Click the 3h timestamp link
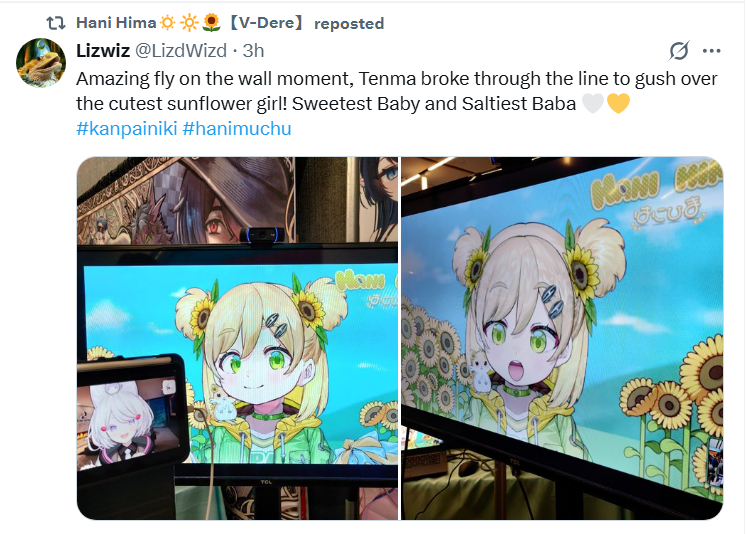The width and height of the screenshot is (747, 534). click(253, 50)
